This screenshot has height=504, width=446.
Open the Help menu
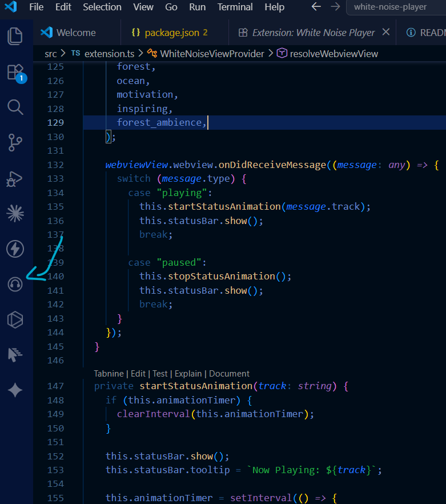(x=275, y=7)
